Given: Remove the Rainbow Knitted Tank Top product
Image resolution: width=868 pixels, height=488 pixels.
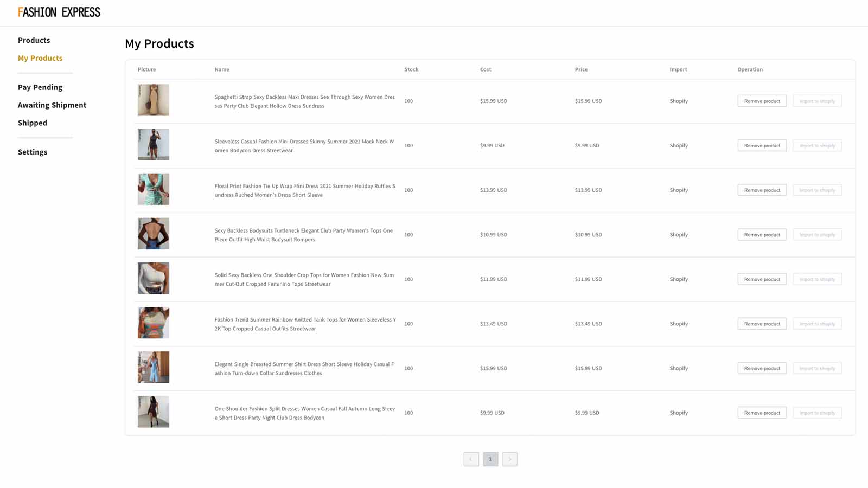Looking at the screenshot, I should (x=762, y=324).
